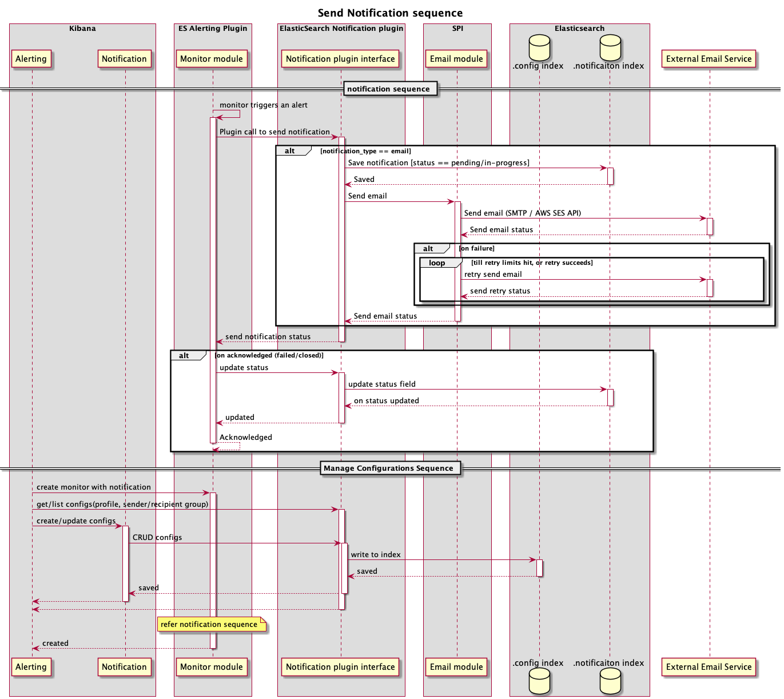Viewport: 784px width, 699px height.
Task: Click the 'on status updated' message
Action: point(387,400)
